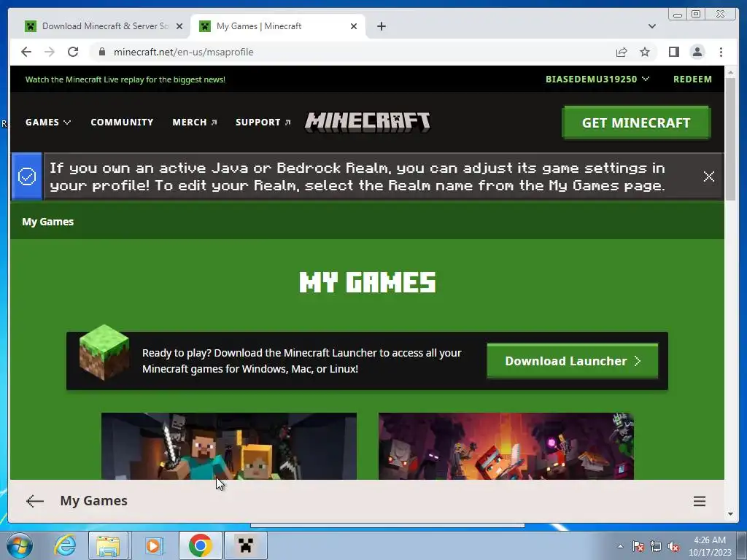This screenshot has height=560, width=747.
Task: Open Minecraft Java & Bedrock game thumbnail
Action: click(228, 446)
